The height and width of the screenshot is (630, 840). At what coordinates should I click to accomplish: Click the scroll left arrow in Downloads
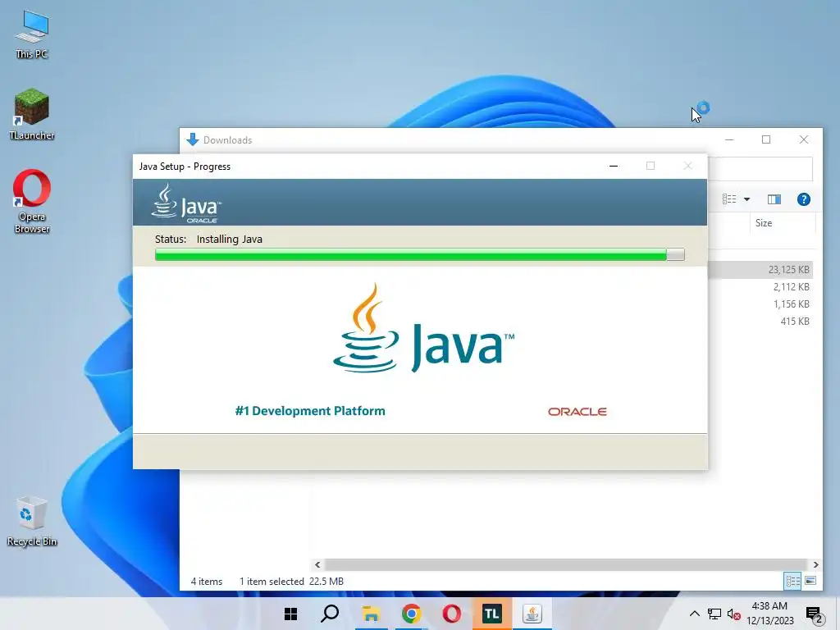tap(317, 564)
